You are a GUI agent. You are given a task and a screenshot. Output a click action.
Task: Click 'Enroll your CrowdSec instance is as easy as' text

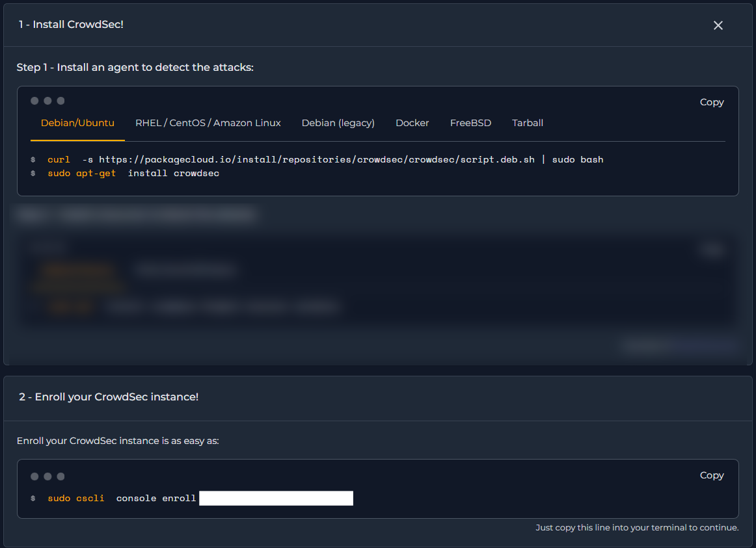click(x=118, y=441)
